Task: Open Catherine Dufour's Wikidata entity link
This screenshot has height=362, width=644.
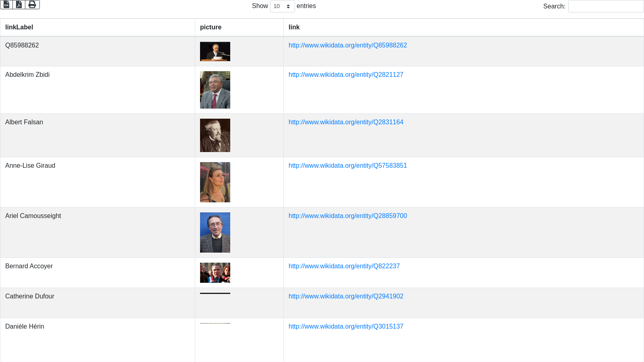Action: click(x=346, y=296)
